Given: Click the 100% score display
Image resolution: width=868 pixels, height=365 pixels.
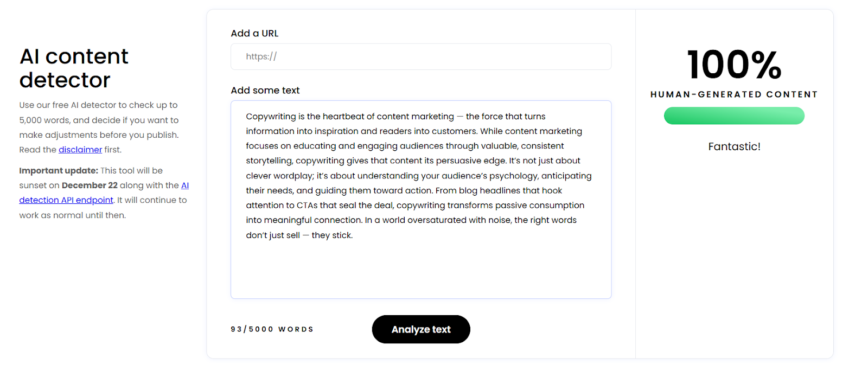Looking at the screenshot, I should point(733,65).
